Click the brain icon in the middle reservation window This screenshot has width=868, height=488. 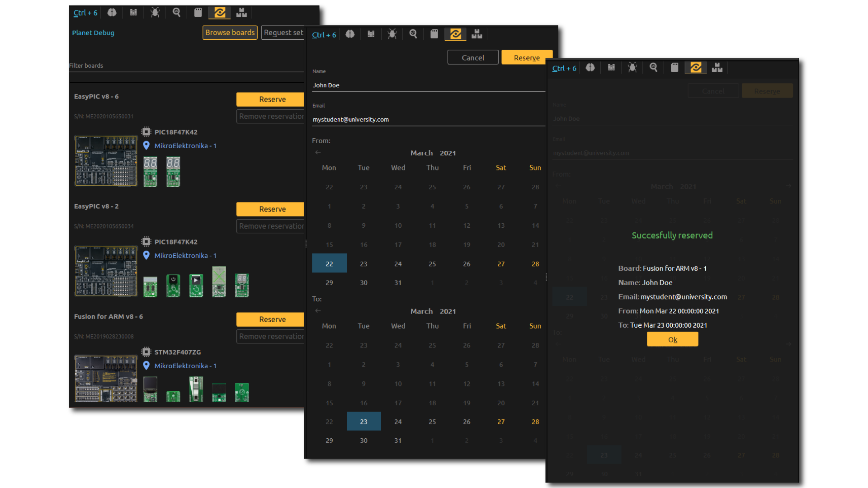click(x=350, y=34)
